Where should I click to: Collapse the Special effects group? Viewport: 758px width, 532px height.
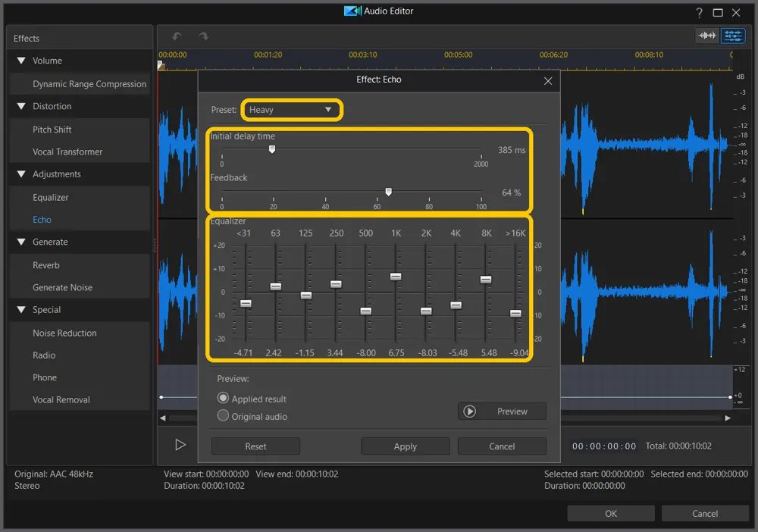[20, 310]
